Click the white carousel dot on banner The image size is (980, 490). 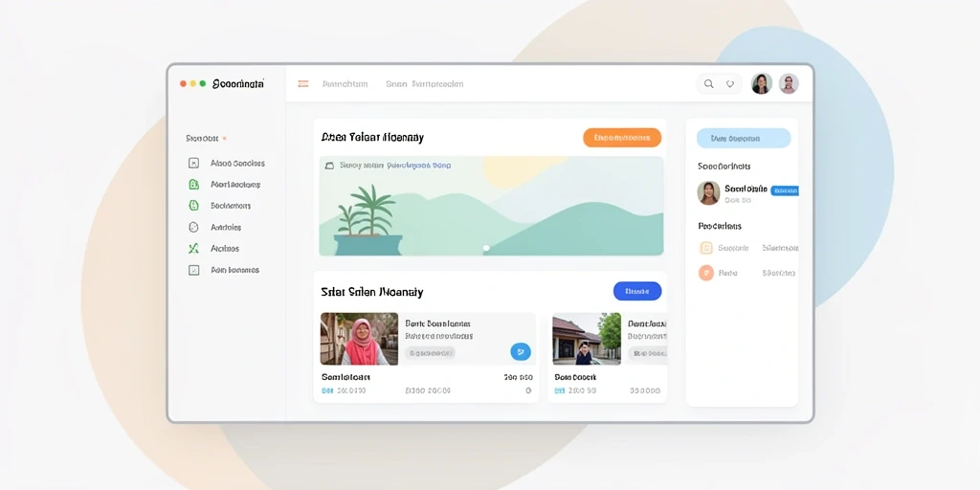pos(486,248)
